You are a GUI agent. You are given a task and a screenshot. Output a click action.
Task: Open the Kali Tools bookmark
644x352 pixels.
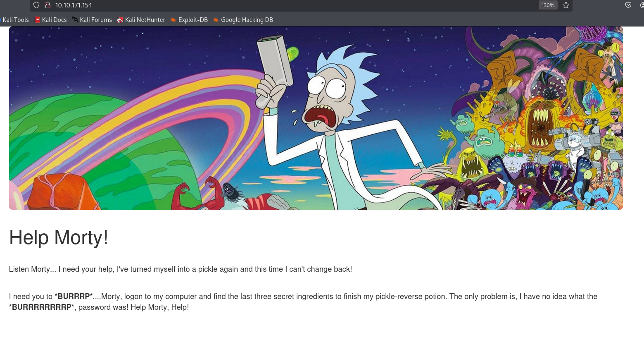(15, 20)
